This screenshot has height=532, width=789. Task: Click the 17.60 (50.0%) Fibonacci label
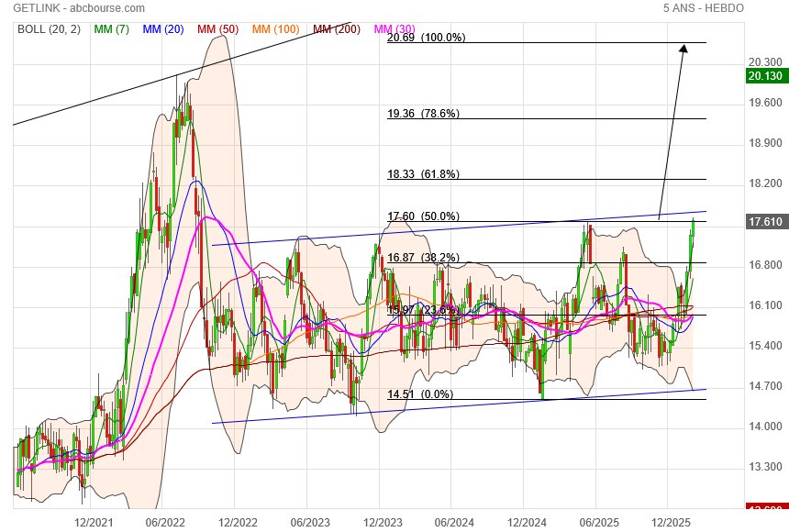coord(423,216)
